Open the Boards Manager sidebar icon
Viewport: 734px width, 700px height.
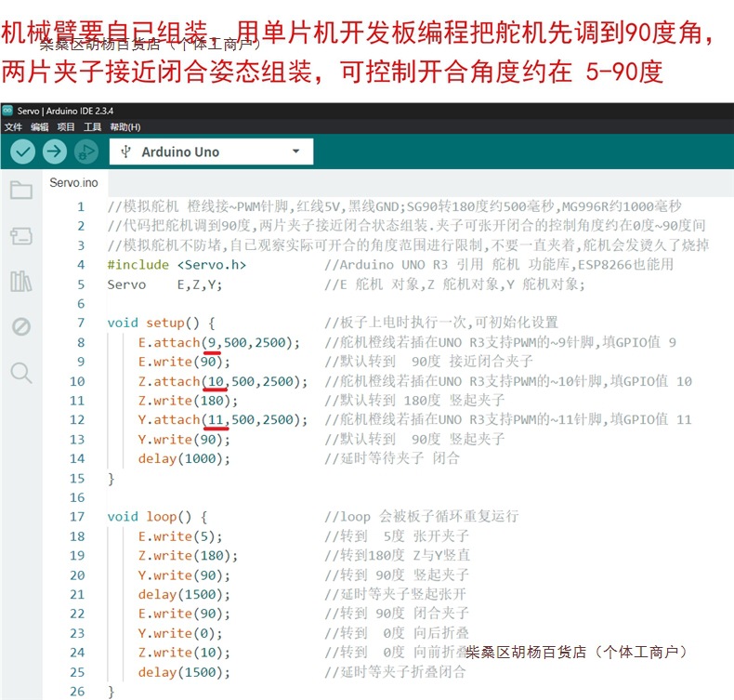pyautogui.click(x=21, y=236)
